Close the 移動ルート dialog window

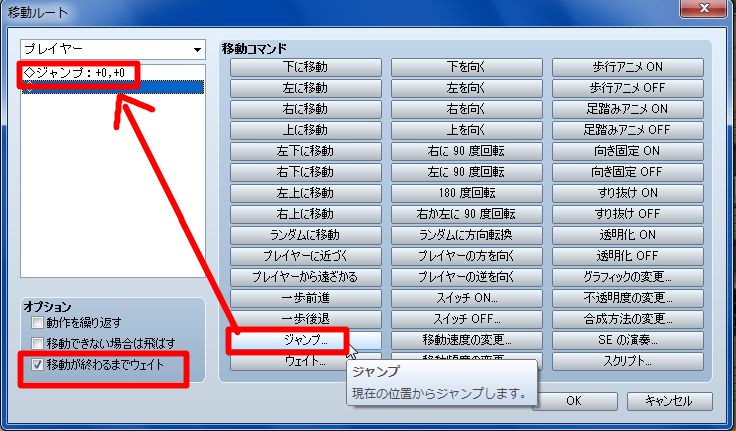705,8
